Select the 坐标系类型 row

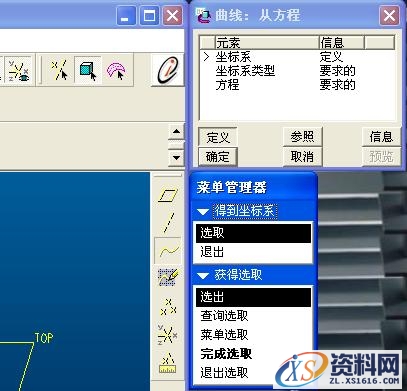(297, 71)
